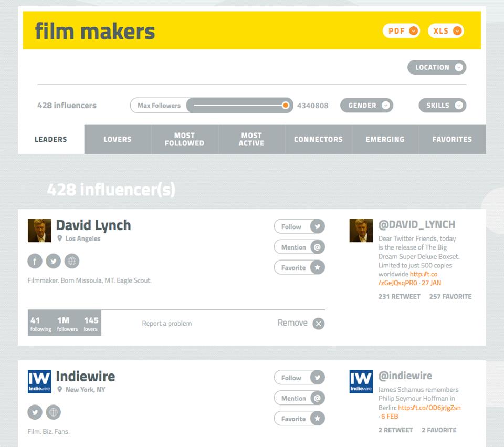Image resolution: width=504 pixels, height=447 pixels.
Task: Follow David Lynch on Twitter
Action: pos(299,226)
